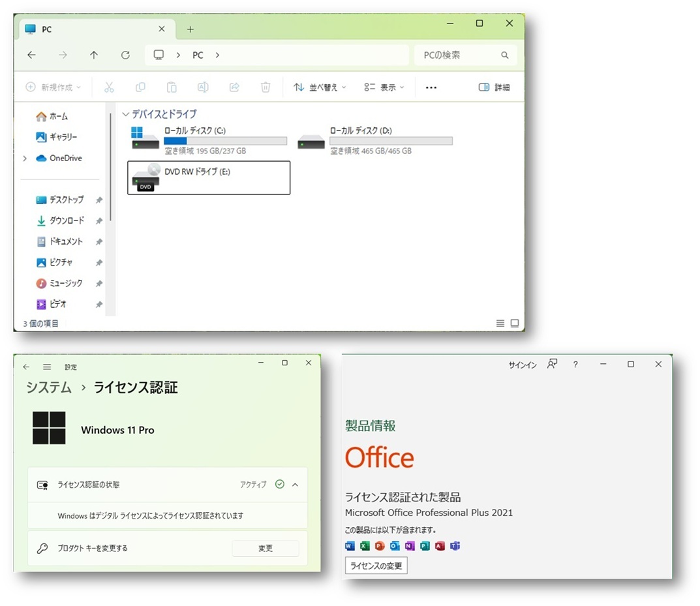Click the Outlook icon in Office product info
This screenshot has width=700, height=606.
tap(395, 546)
